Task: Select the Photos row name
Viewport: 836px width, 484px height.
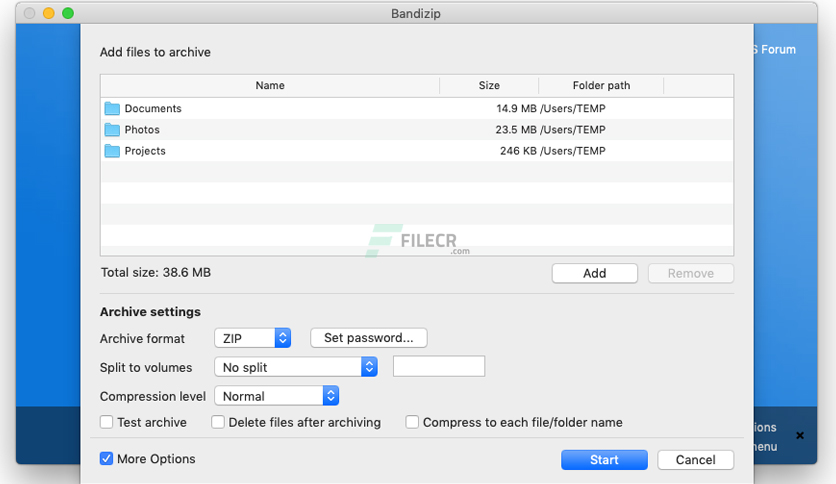Action: pyautogui.click(x=142, y=130)
